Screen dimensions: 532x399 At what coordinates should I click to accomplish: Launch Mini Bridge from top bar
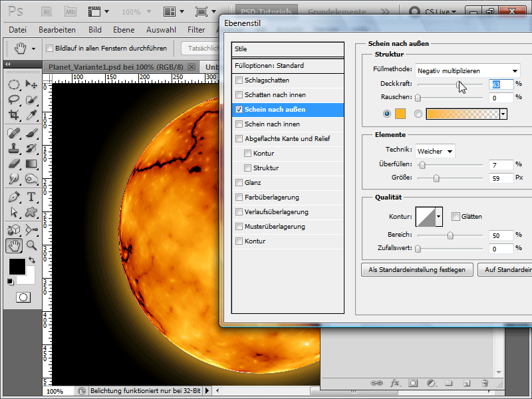pyautogui.click(x=70, y=12)
